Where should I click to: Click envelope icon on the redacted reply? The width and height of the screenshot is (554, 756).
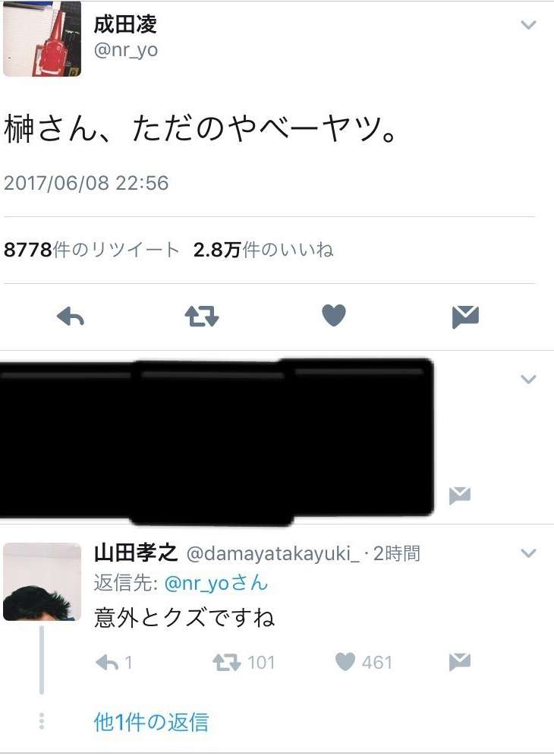coord(459,496)
